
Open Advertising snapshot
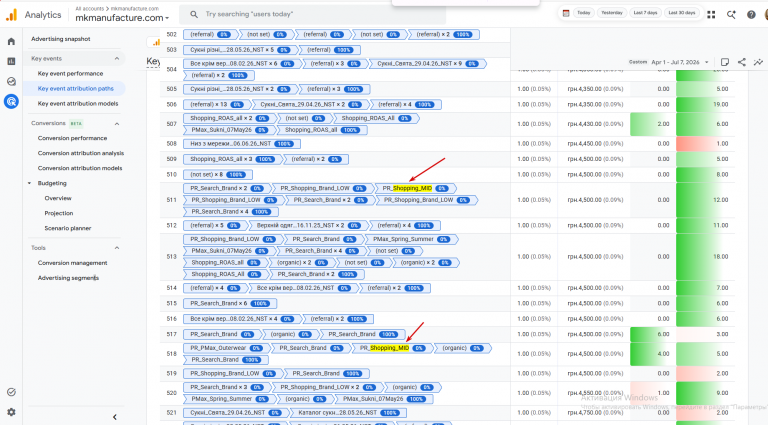[61, 39]
